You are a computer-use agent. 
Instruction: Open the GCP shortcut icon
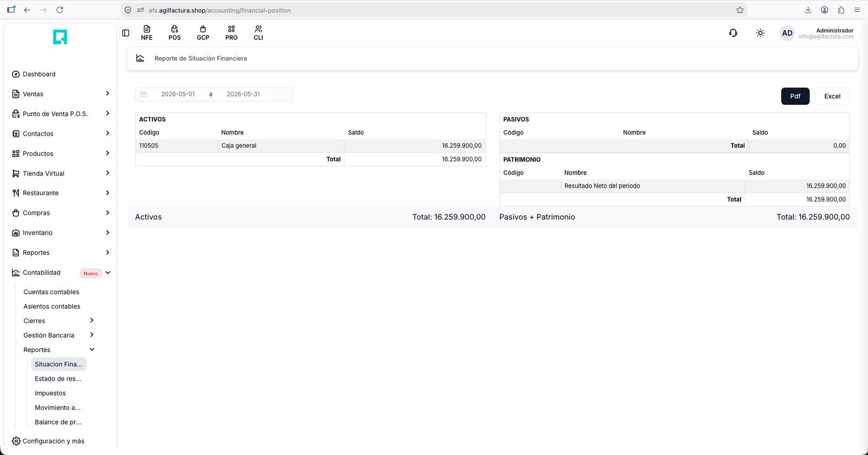click(x=203, y=33)
